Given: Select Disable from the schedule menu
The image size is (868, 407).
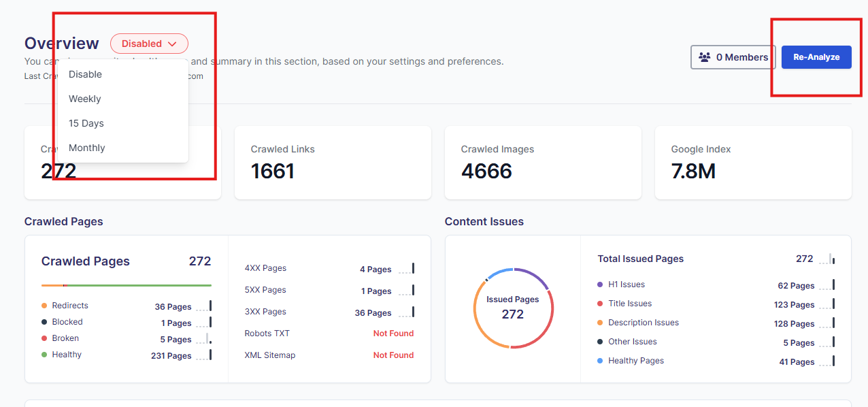Looking at the screenshot, I should pyautogui.click(x=85, y=74).
